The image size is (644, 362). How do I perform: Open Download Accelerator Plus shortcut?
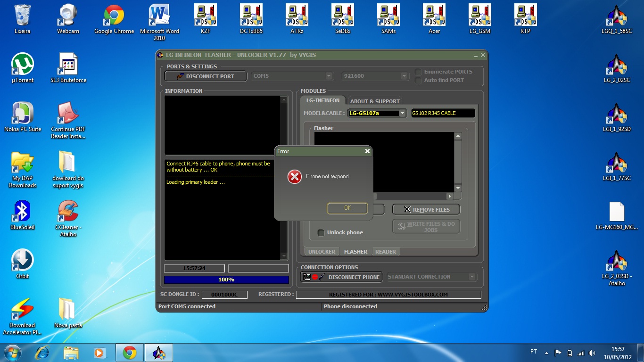(x=22, y=316)
